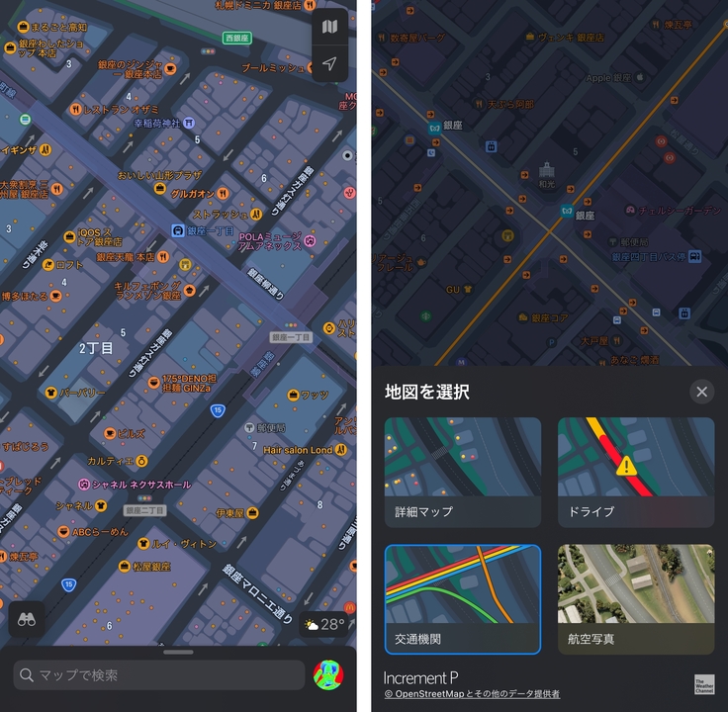The width and height of the screenshot is (728, 712).
Task: Select the 詳細マップ map type
Action: [463, 472]
